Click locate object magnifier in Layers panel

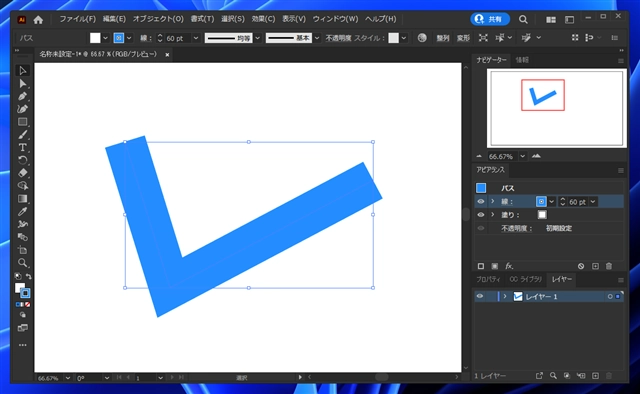[553, 376]
